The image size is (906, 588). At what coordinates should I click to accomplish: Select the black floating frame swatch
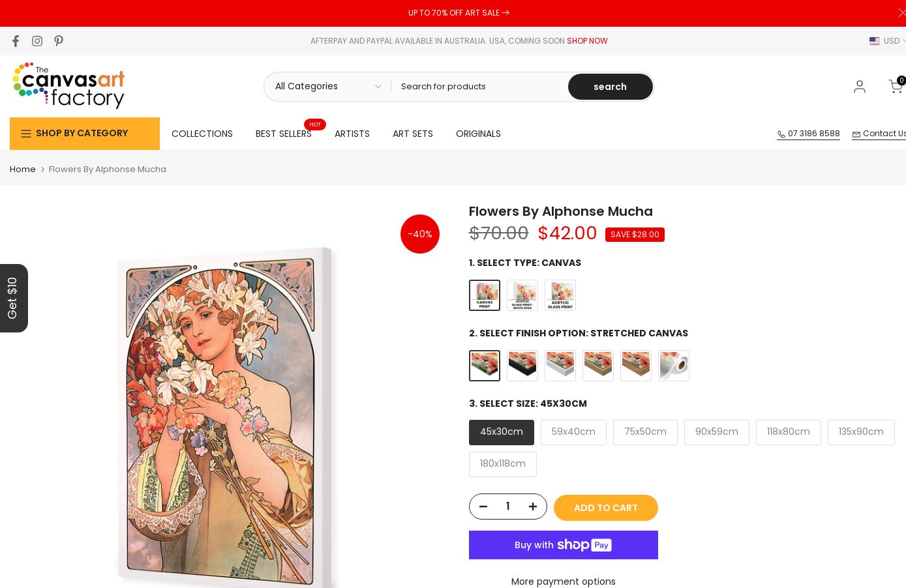coord(522,366)
